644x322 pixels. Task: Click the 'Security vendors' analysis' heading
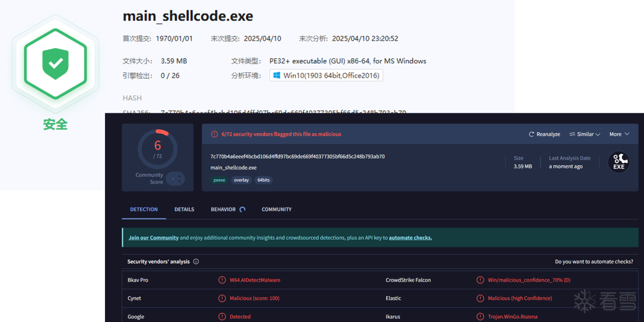[x=158, y=262]
